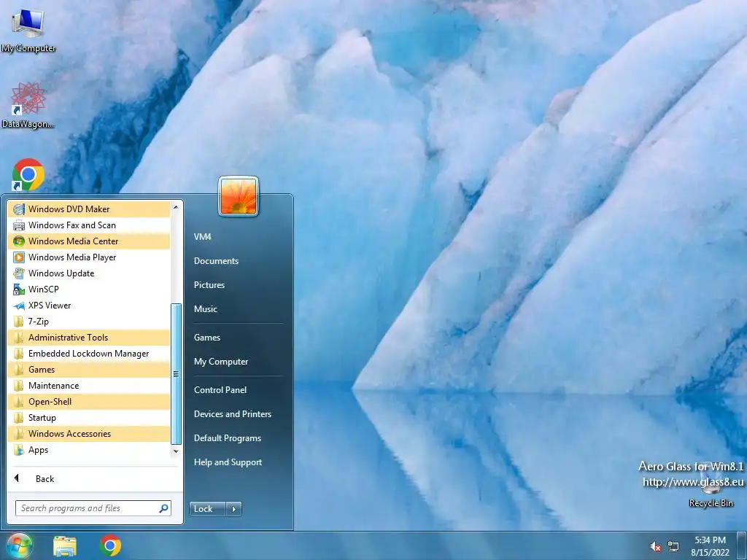Expand the Windows Accessories folder

(x=88, y=434)
